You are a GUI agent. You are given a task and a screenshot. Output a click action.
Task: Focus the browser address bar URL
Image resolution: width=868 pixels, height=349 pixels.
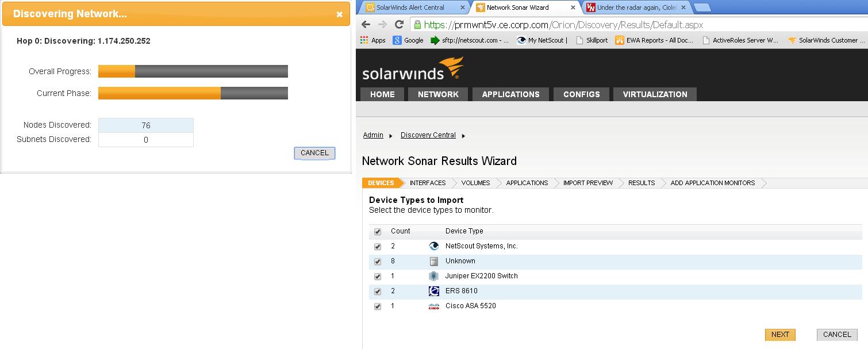[563, 25]
